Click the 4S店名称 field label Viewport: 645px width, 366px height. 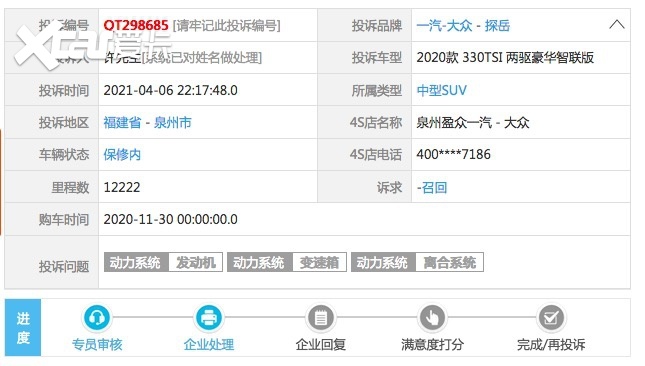(376, 123)
